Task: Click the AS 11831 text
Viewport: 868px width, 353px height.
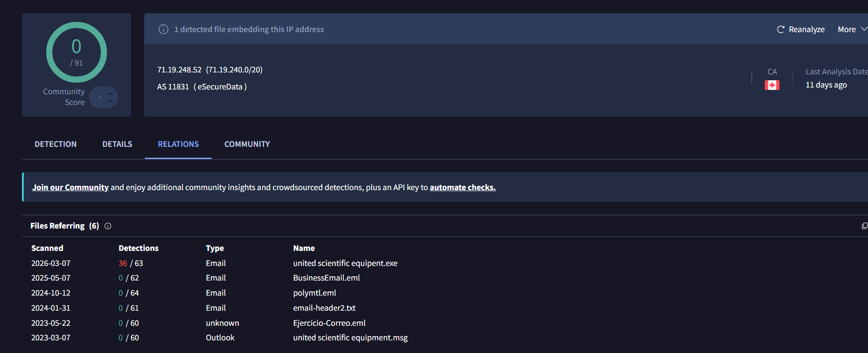Action: pos(173,87)
